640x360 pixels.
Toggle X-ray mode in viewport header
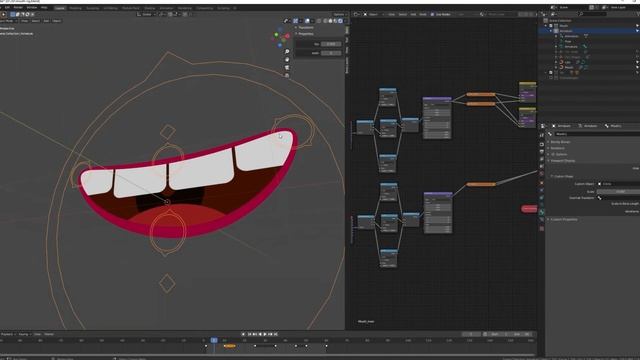click(319, 21)
